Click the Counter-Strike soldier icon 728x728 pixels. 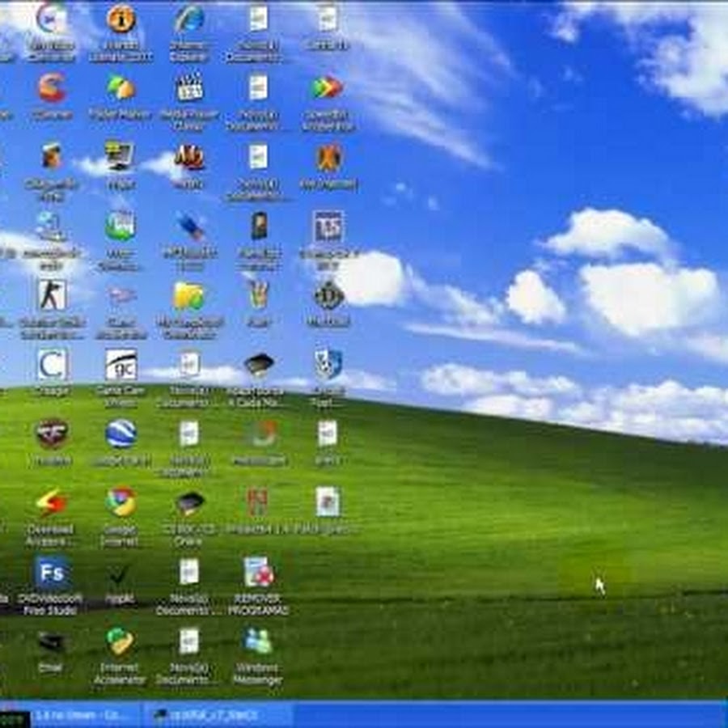52,295
